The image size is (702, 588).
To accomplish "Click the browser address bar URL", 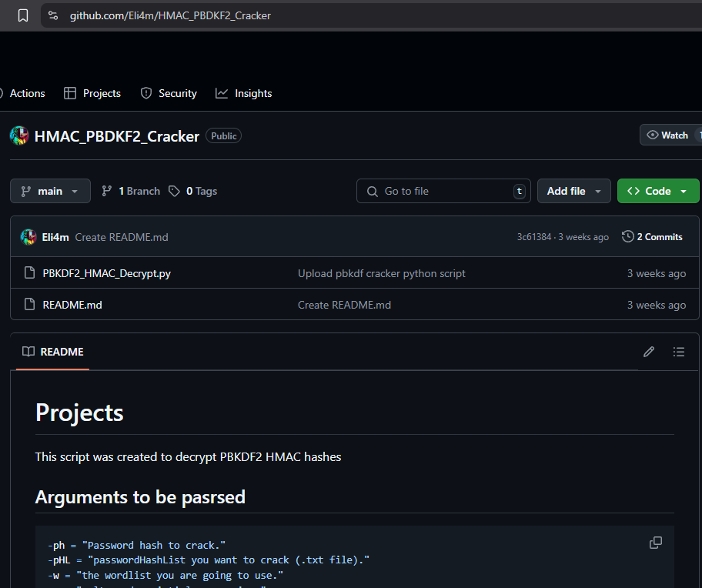I will click(x=170, y=15).
